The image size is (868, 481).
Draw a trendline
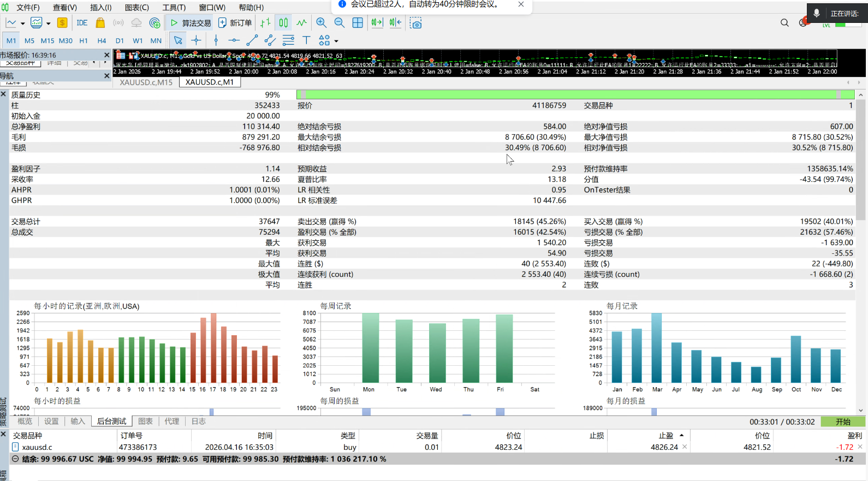[252, 40]
